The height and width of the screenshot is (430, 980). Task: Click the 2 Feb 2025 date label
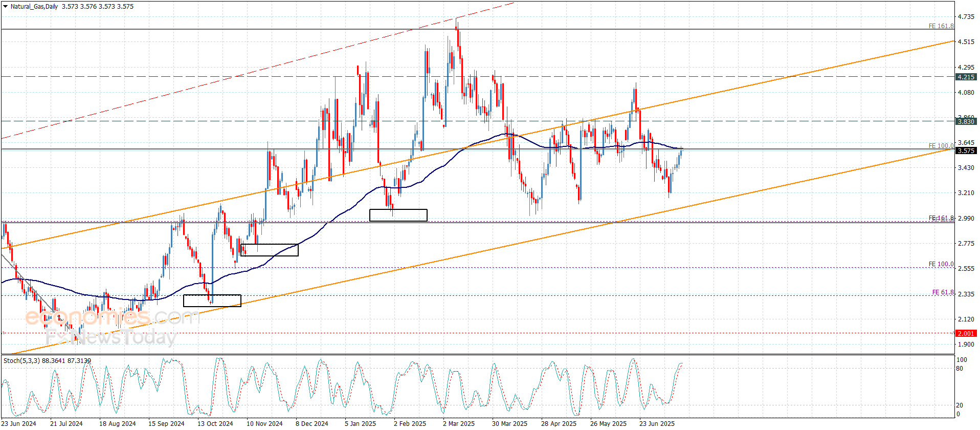click(410, 423)
